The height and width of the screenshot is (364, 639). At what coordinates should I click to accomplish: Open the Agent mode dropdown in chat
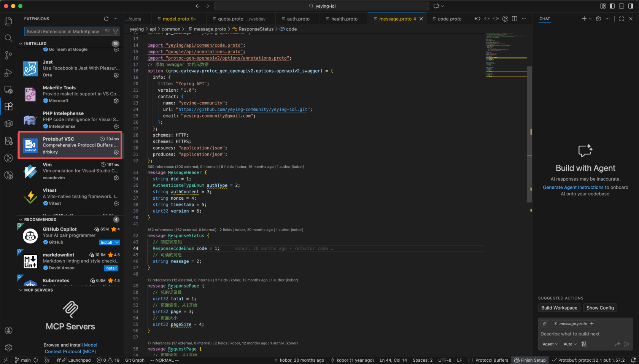(550, 344)
